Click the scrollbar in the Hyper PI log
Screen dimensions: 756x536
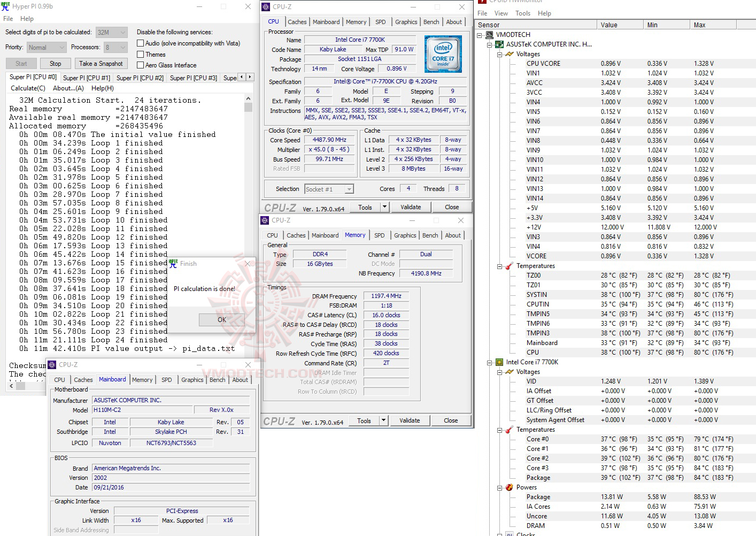[x=248, y=107]
